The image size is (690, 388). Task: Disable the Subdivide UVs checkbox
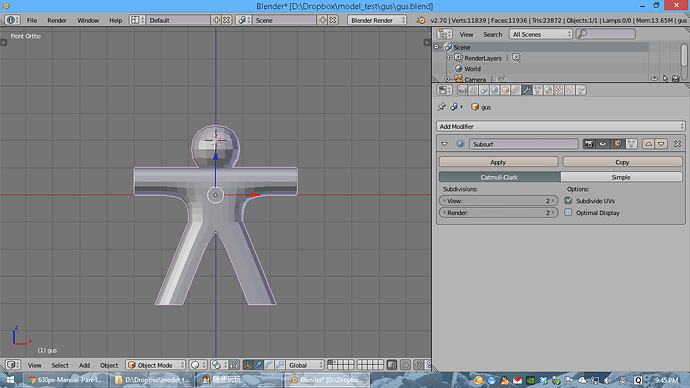pyautogui.click(x=569, y=201)
